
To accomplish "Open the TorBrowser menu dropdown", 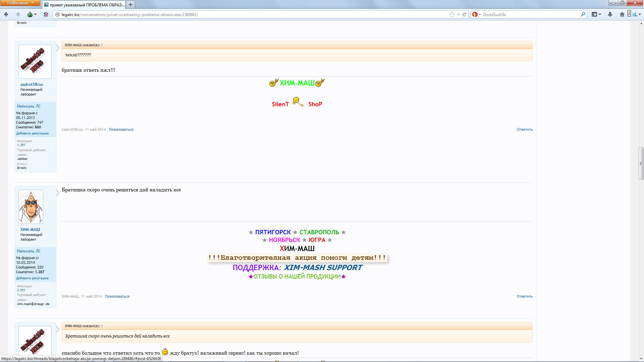I will pyautogui.click(x=20, y=3).
